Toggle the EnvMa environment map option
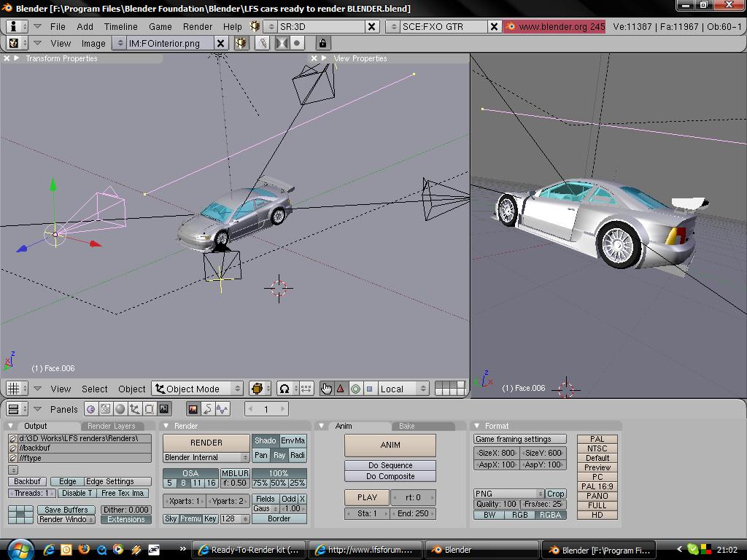The width and height of the screenshot is (747, 560). 293,441
